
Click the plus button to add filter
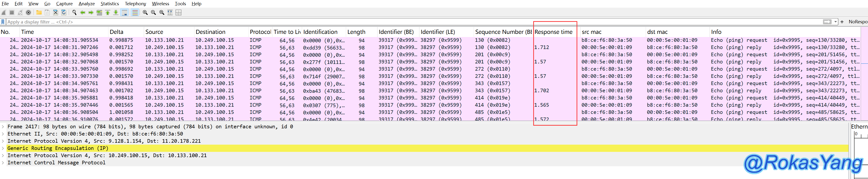tap(842, 22)
